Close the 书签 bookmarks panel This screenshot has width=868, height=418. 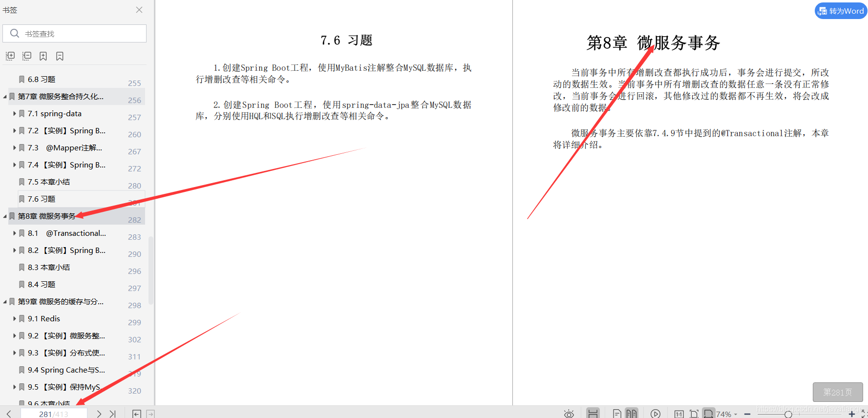coord(139,10)
